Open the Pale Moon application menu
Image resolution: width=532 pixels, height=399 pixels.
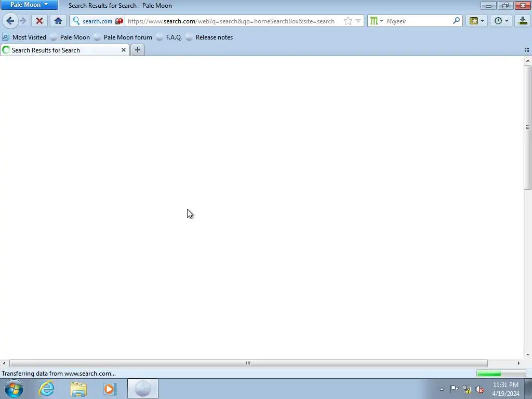coord(29,5)
